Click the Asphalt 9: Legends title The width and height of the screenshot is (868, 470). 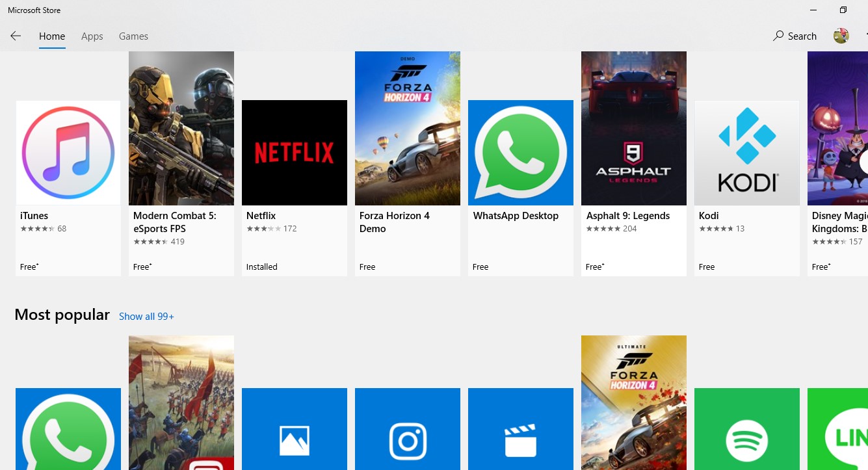coord(628,216)
